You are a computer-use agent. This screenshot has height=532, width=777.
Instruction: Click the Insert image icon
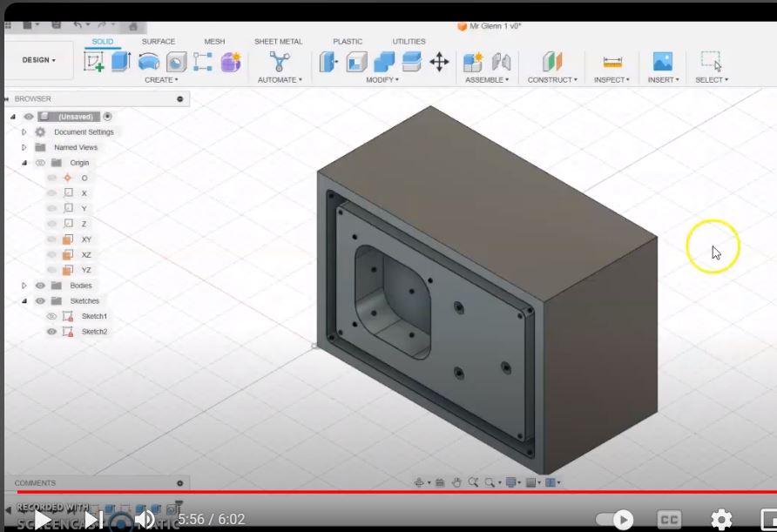(x=663, y=62)
